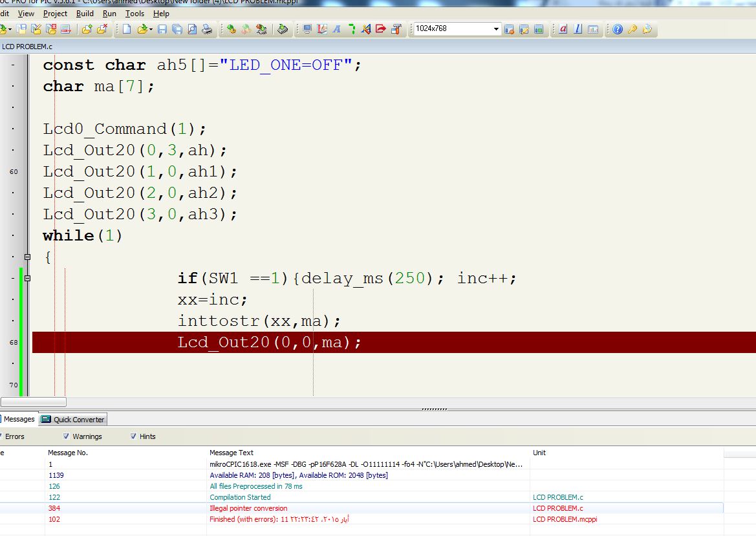Open the Project menu
756x536 pixels.
[x=55, y=14]
